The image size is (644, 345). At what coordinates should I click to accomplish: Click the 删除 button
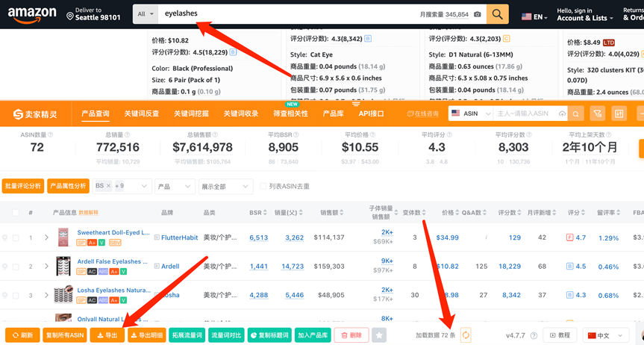(351, 335)
